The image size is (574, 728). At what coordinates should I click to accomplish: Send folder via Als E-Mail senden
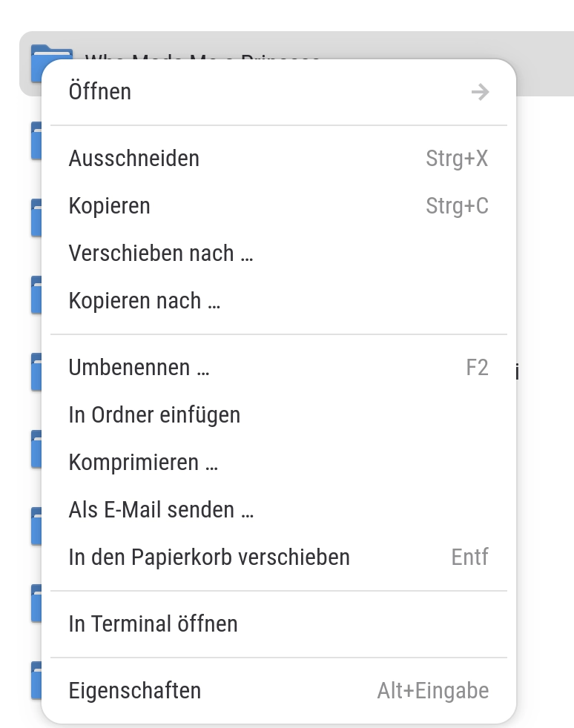160,509
